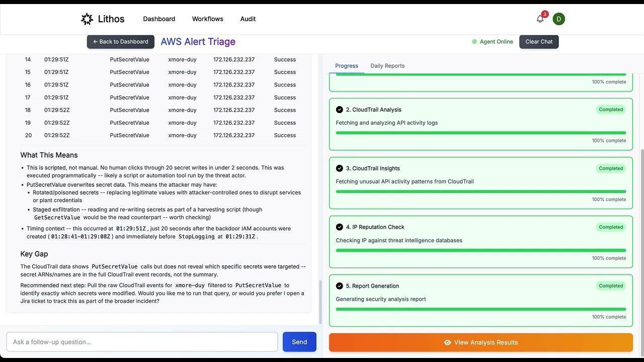This screenshot has width=644, height=362.
Task: Select row number 15 in table
Action: [x=28, y=72]
